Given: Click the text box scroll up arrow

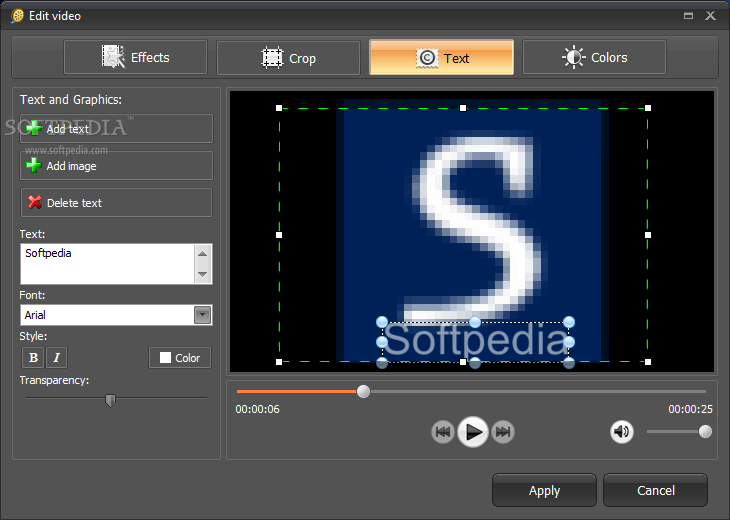Looking at the screenshot, I should tap(203, 254).
